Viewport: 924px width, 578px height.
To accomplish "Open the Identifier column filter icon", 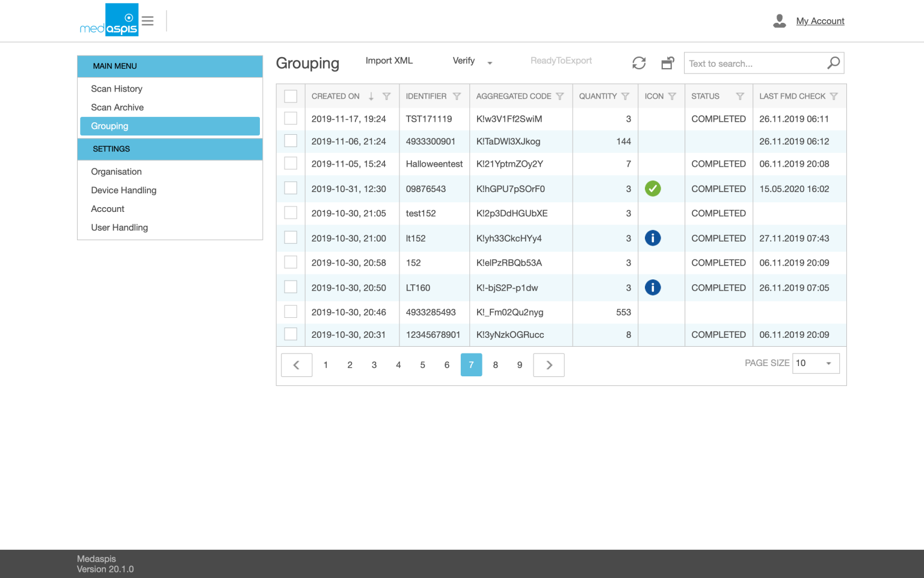I will pyautogui.click(x=457, y=96).
